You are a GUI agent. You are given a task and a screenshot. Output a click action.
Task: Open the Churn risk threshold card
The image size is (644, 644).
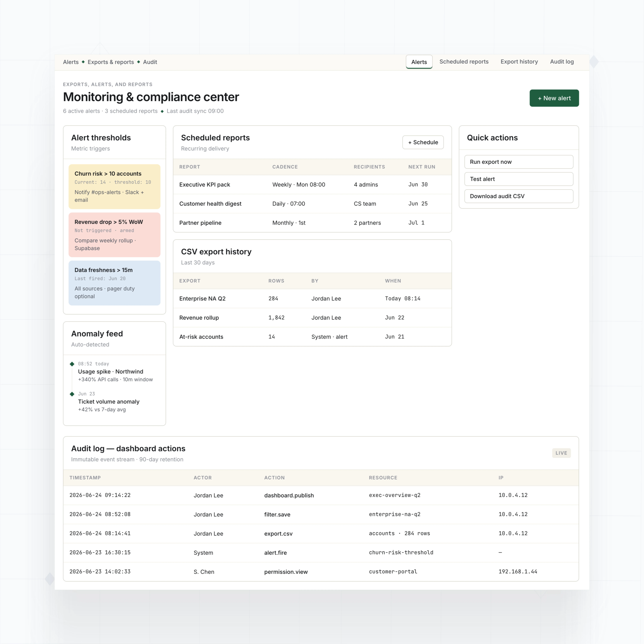pos(114,187)
